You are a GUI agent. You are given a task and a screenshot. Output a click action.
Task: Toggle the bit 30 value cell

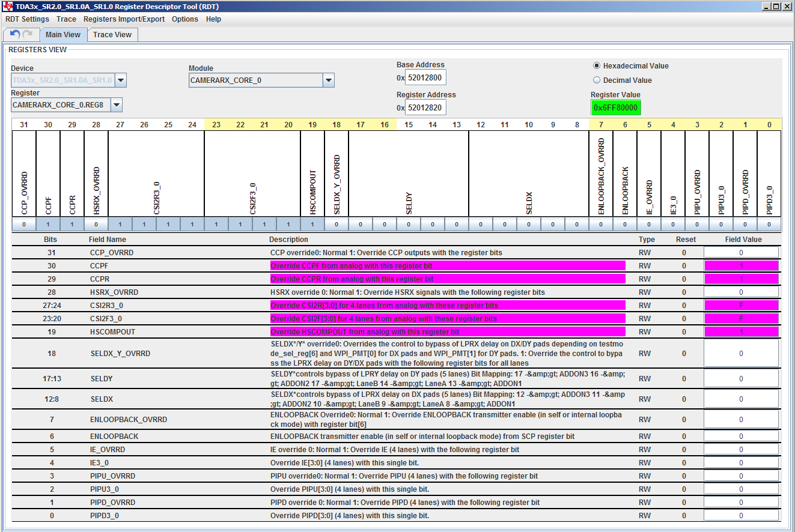point(48,225)
